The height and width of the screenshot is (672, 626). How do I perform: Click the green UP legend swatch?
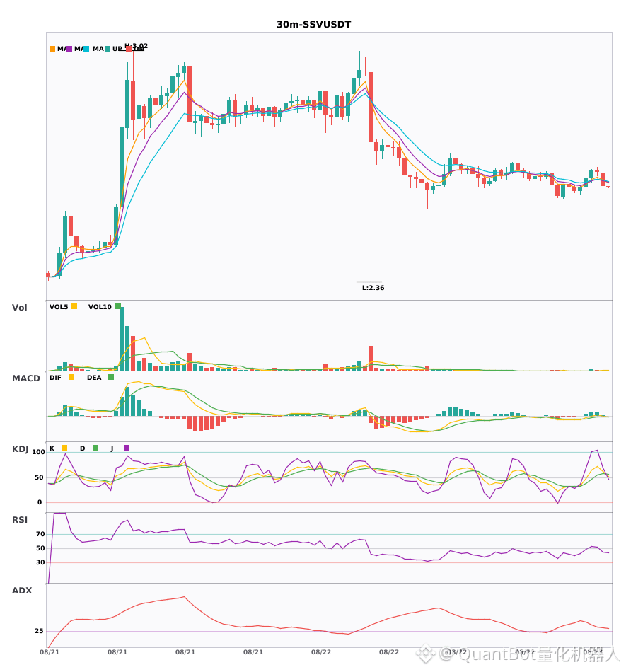coord(108,49)
